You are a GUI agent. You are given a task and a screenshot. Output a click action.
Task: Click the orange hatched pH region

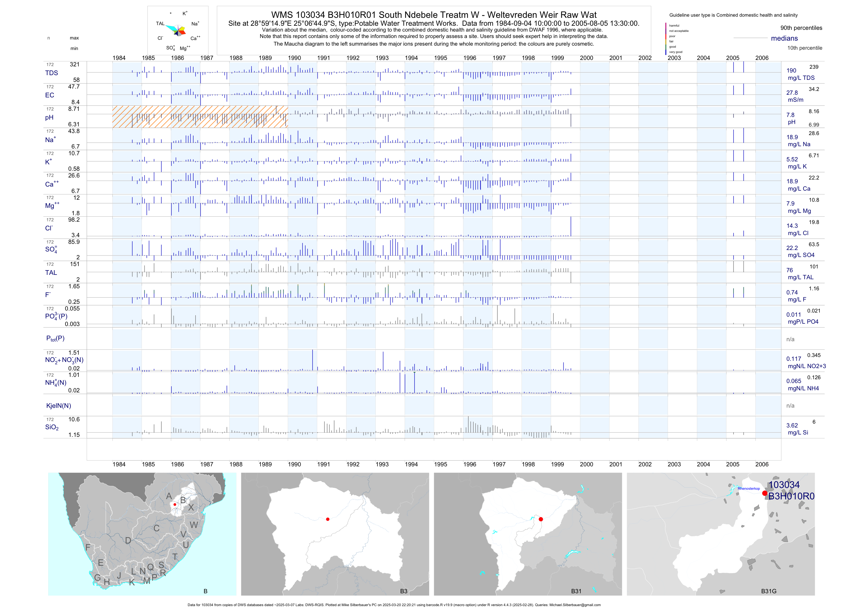[200, 116]
